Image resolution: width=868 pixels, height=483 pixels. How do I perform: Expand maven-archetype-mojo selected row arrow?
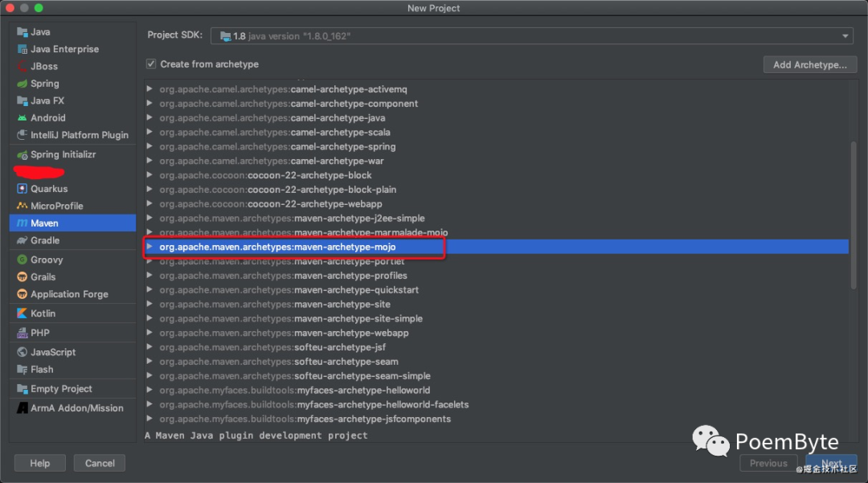point(149,247)
